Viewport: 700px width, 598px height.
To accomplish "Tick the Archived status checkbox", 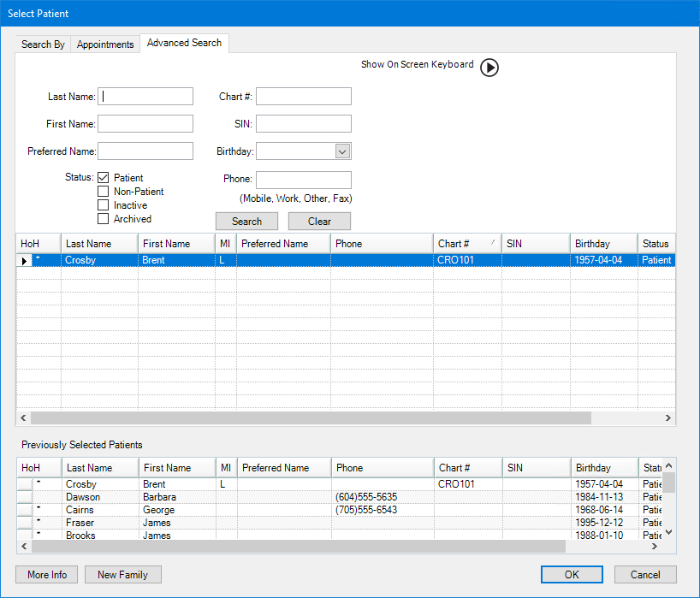I will [x=104, y=219].
